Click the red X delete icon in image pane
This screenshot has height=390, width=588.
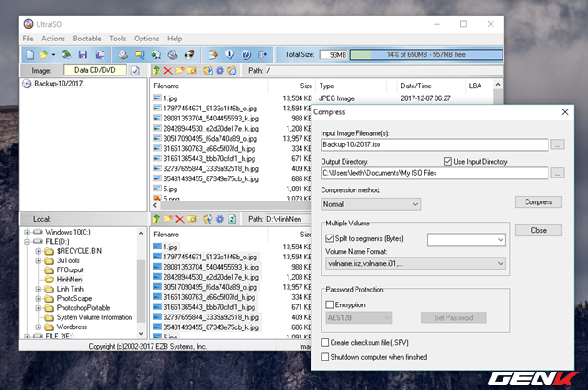168,70
